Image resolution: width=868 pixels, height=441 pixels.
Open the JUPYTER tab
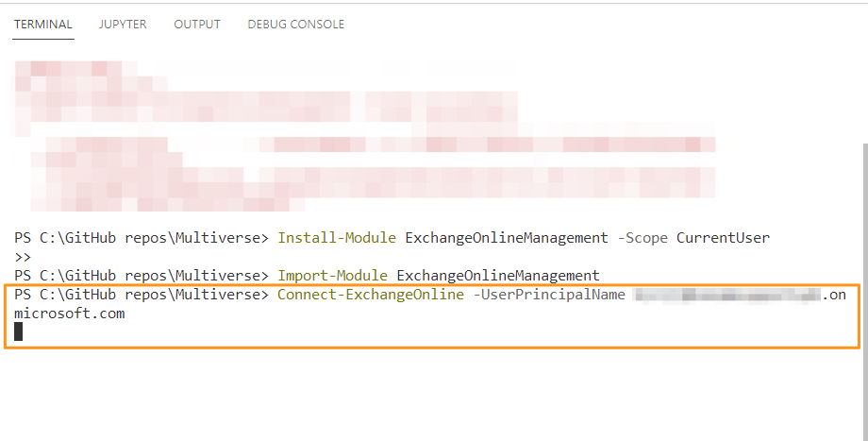(x=123, y=25)
